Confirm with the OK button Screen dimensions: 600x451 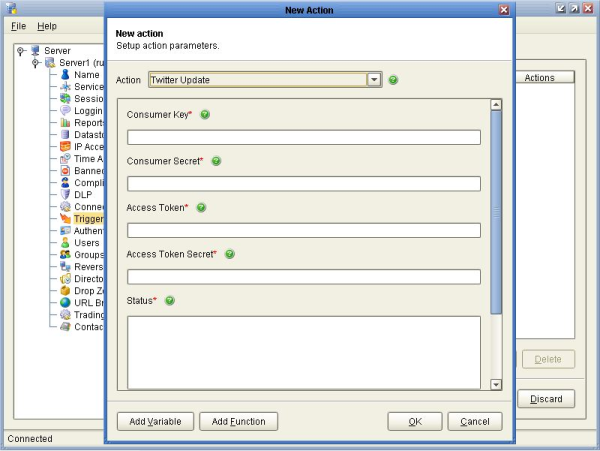[415, 421]
